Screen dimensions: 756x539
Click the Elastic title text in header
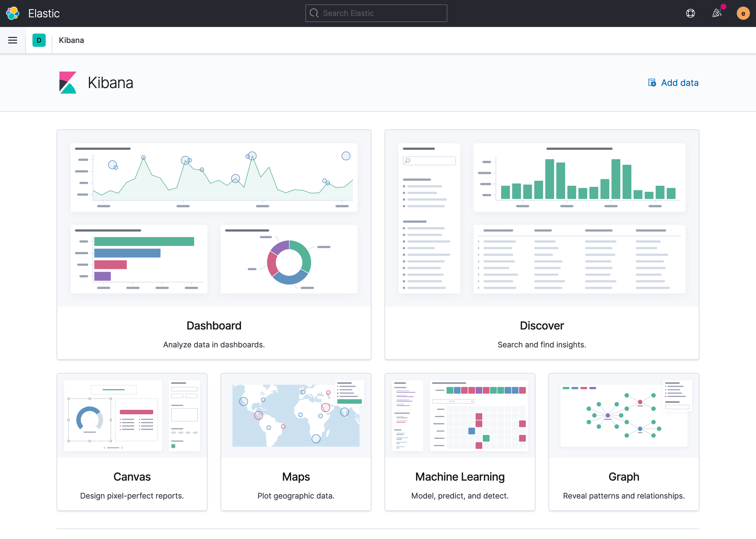44,13
